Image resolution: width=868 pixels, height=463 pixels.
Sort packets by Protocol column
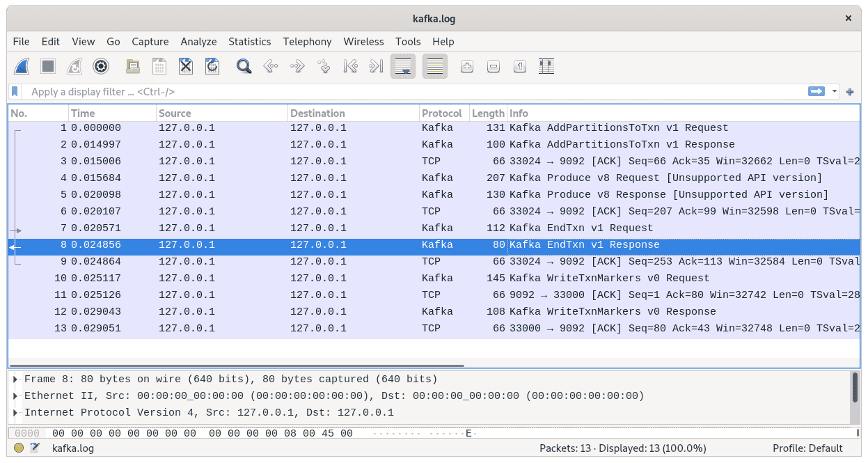pyautogui.click(x=444, y=113)
